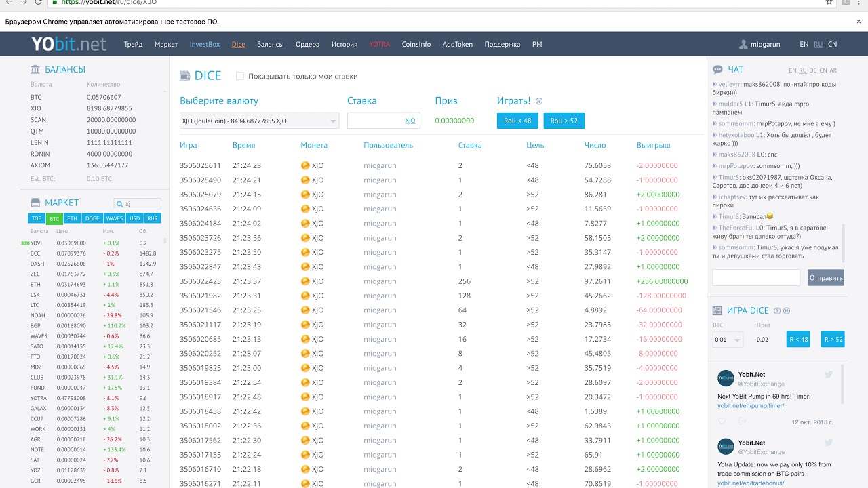
Task: Select the RUR market tab
Action: [x=153, y=218]
